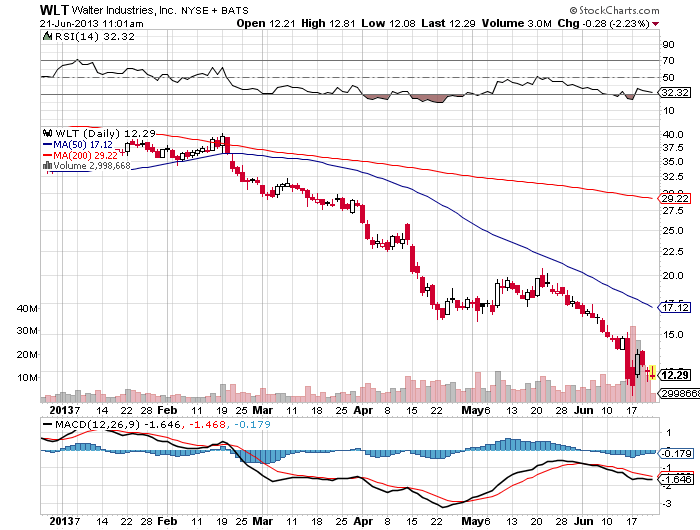This screenshot has width=700, height=530.
Task: Click the WLT ticker symbol in header
Action: 54,10
